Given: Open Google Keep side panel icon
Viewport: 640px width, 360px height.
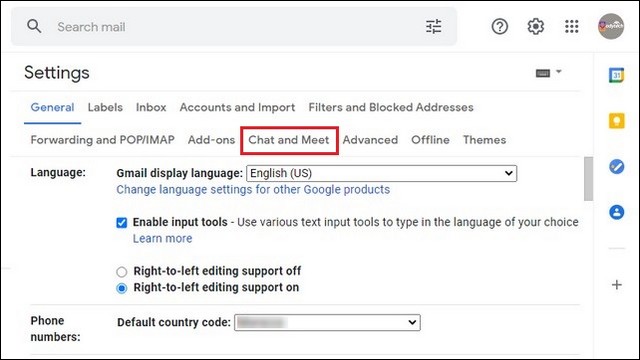Looking at the screenshot, I should pyautogui.click(x=617, y=121).
